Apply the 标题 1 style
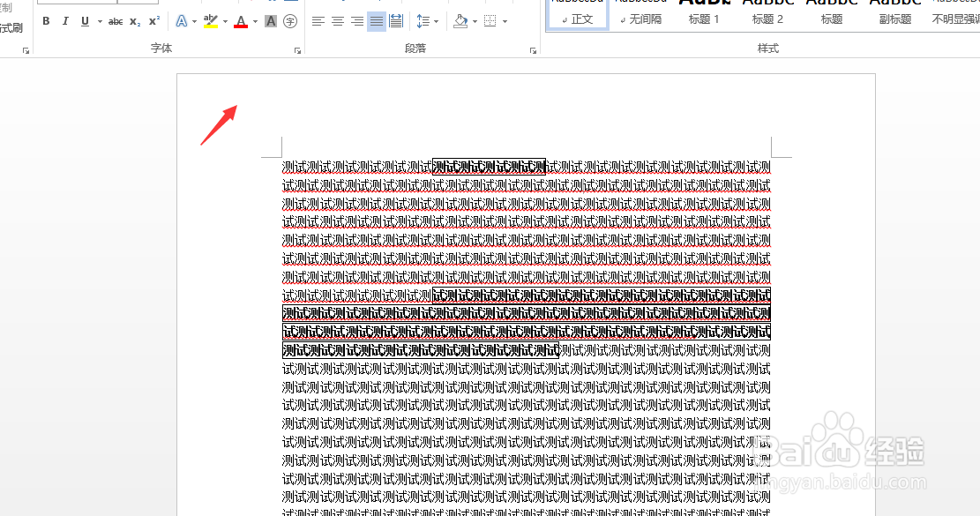Screen dimensions: 980x516 click(x=704, y=14)
